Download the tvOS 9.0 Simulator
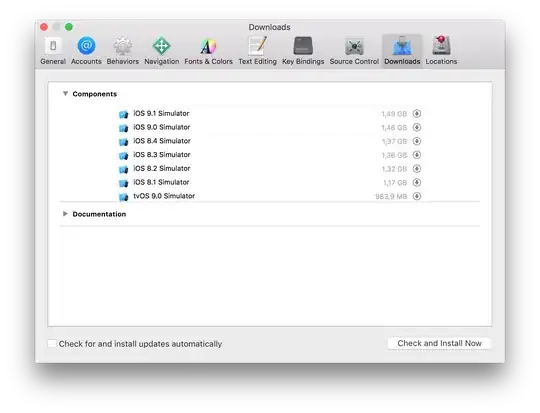540x413 pixels. [x=417, y=196]
